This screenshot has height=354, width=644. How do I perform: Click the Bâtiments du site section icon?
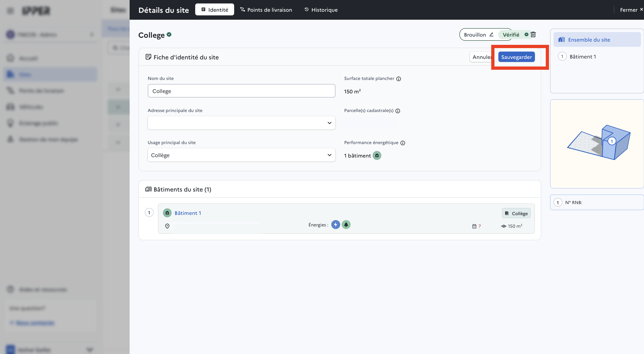(x=148, y=189)
